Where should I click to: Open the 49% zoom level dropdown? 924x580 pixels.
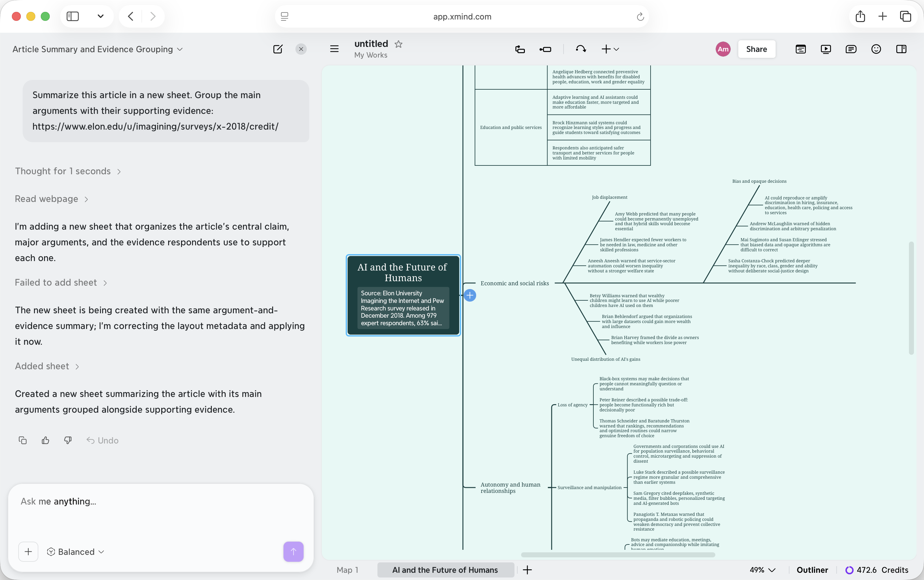763,570
